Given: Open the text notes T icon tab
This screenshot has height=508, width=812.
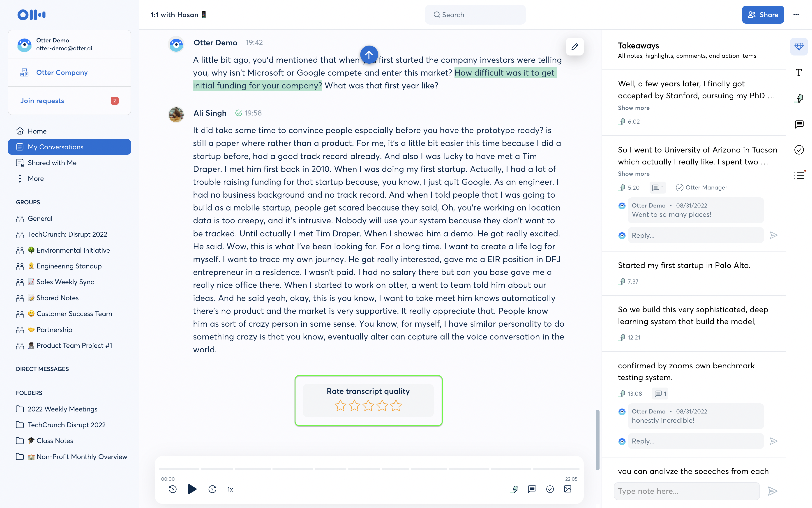Looking at the screenshot, I should 799,73.
